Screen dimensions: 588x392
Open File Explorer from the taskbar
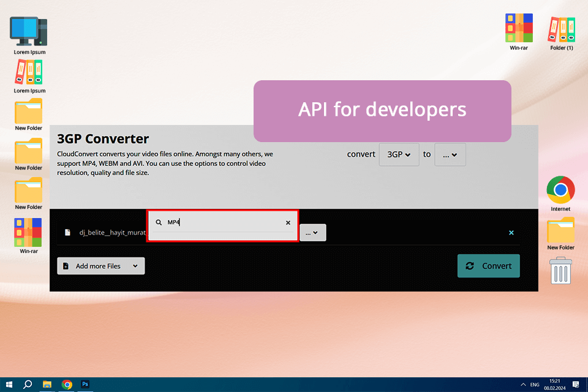pos(47,385)
